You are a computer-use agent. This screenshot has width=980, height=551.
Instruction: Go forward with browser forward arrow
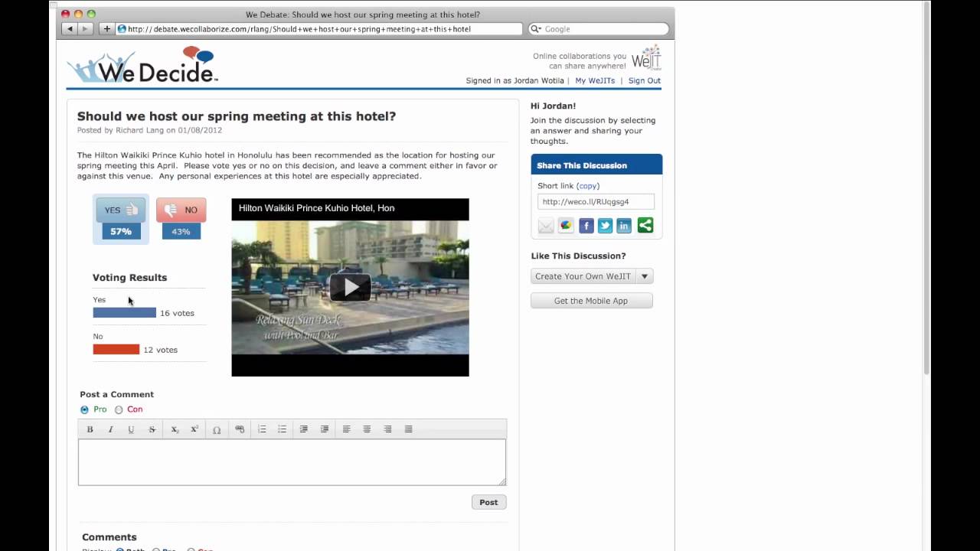click(86, 28)
